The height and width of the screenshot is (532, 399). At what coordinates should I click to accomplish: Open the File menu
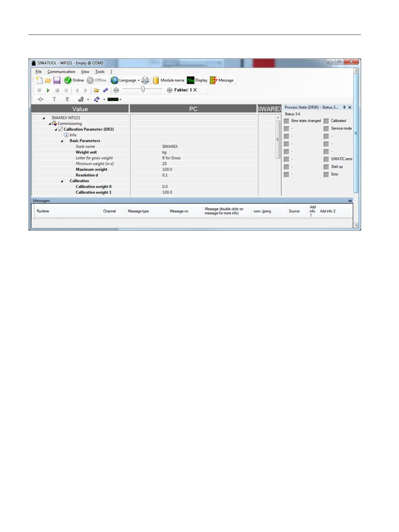[x=39, y=72]
